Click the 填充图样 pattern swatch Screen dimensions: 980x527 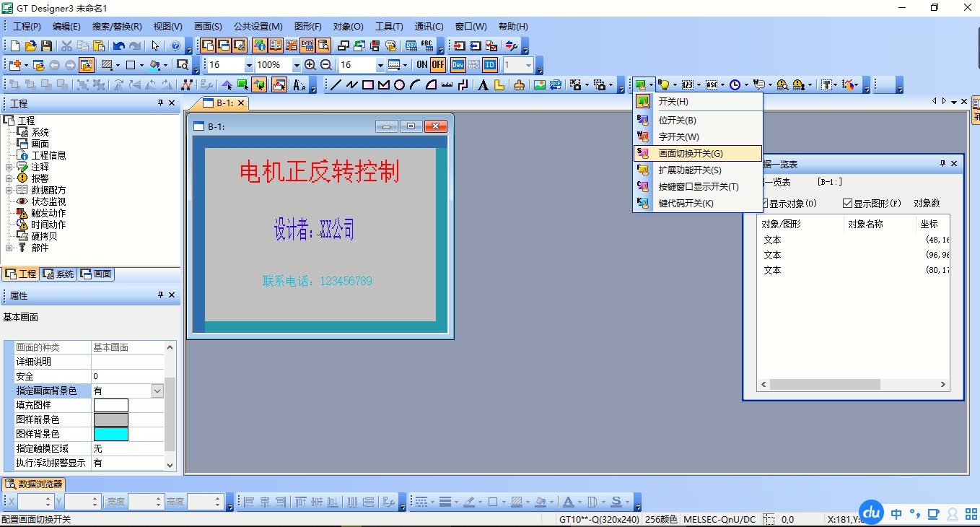[x=111, y=405]
